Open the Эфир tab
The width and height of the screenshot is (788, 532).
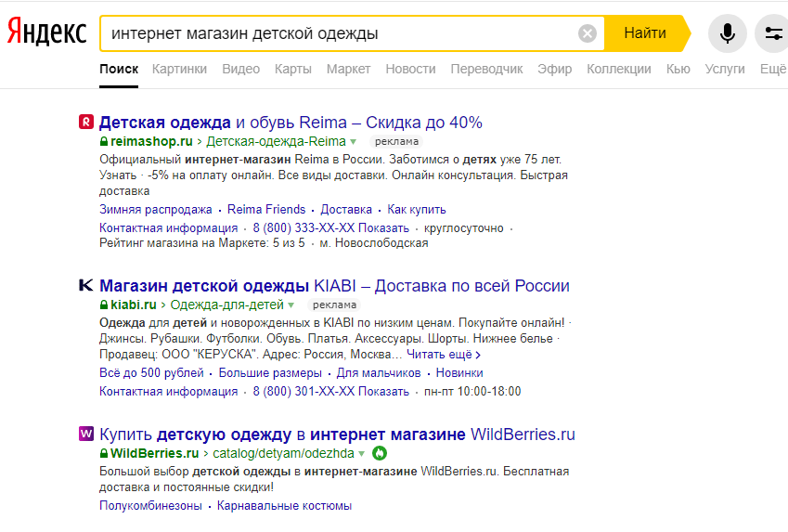[x=555, y=69]
